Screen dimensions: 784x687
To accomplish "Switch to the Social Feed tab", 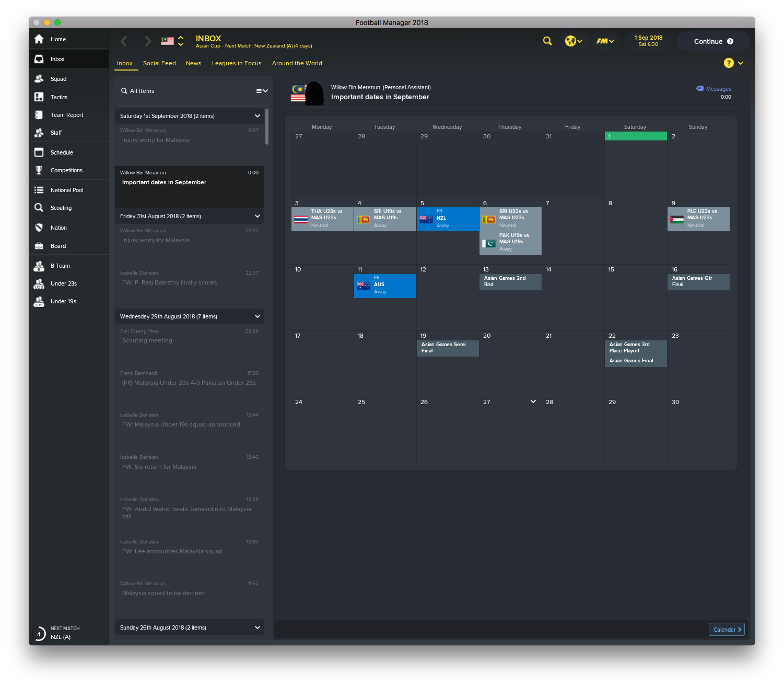I will 159,63.
